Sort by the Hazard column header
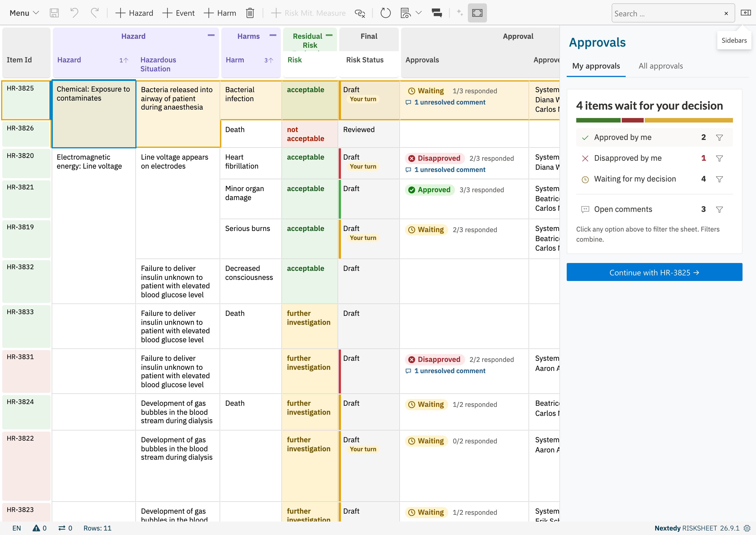The width and height of the screenshot is (756, 535). (x=69, y=60)
